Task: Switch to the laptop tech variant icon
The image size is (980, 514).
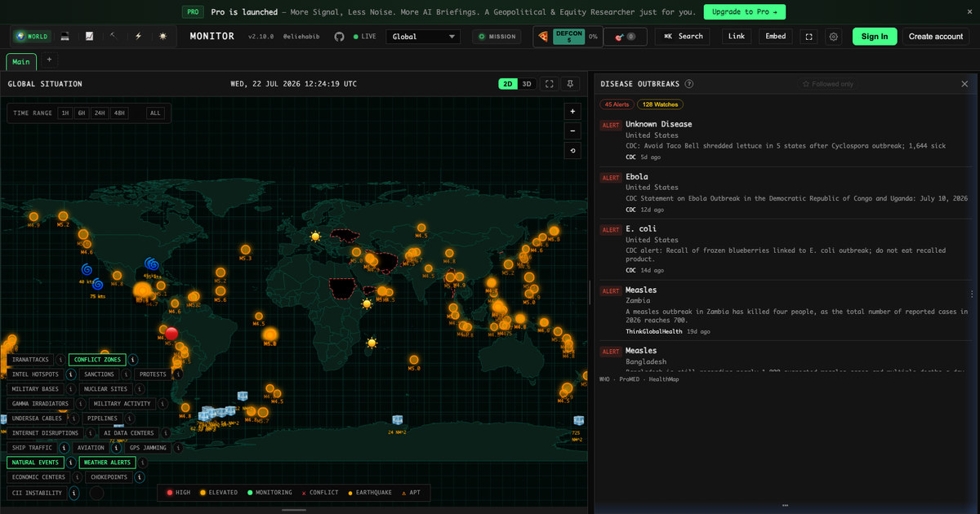Action: 65,36
